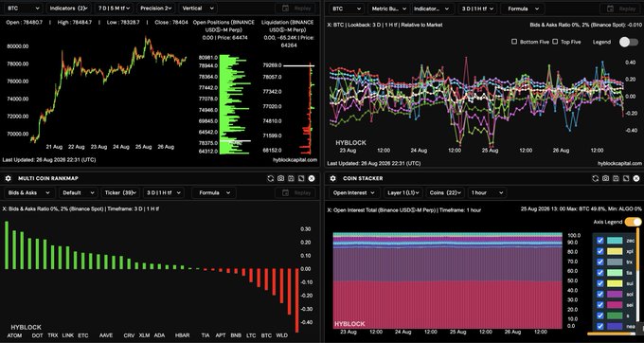Open the Bids & Asks metric dropdown
This screenshot has height=343, width=644.
point(28,192)
